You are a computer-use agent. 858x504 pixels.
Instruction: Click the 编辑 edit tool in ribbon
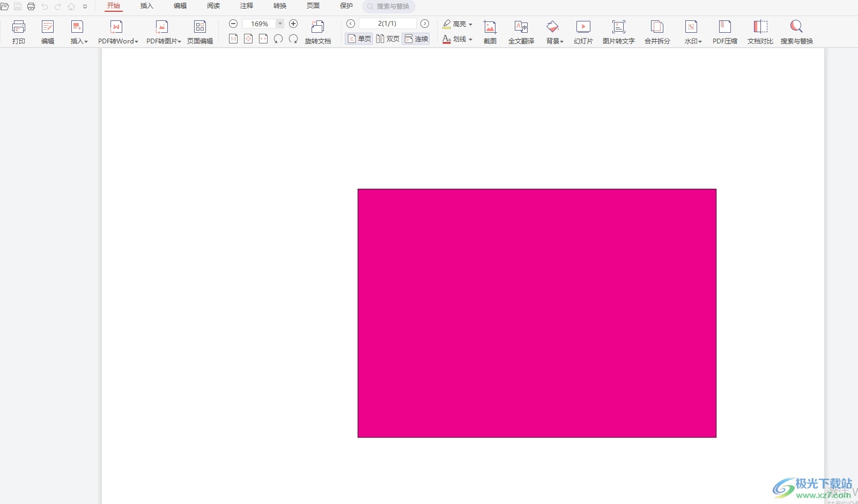pos(48,32)
